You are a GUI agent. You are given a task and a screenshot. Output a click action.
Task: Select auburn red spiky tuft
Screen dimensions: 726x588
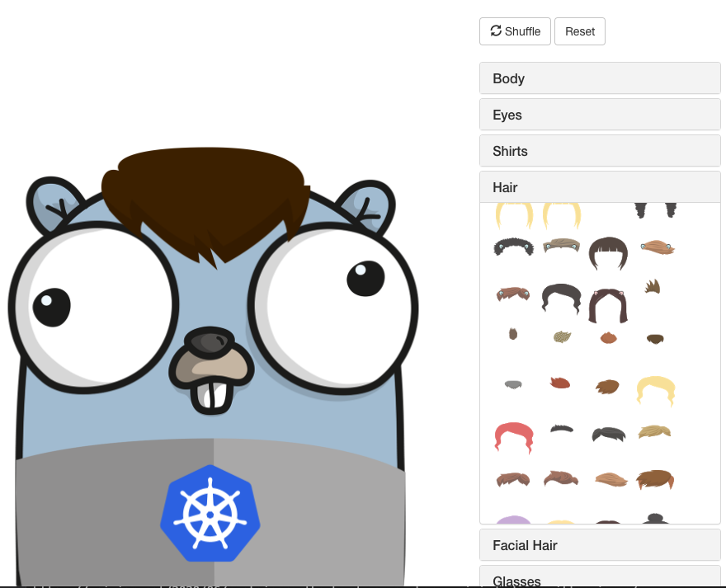[x=560, y=383]
